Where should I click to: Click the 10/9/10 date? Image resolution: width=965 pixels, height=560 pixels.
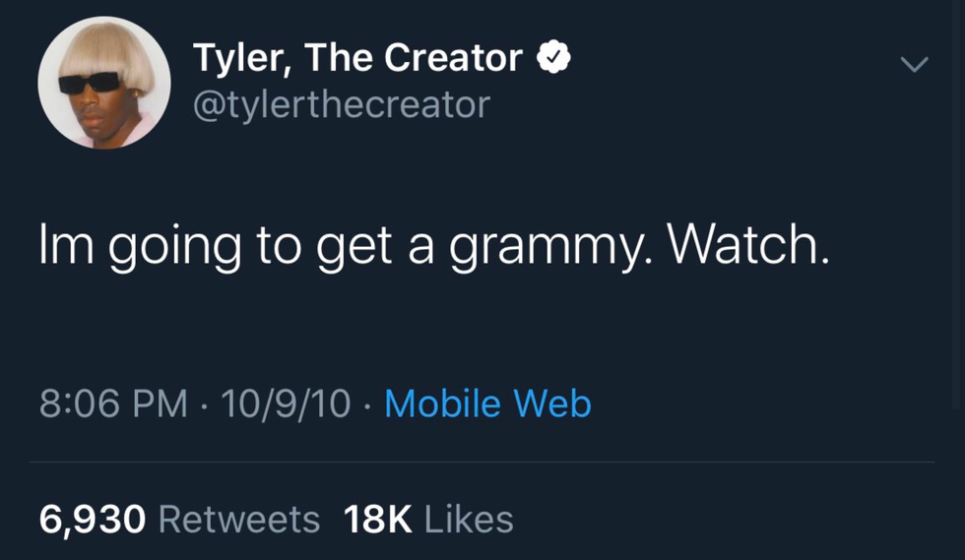(x=286, y=404)
